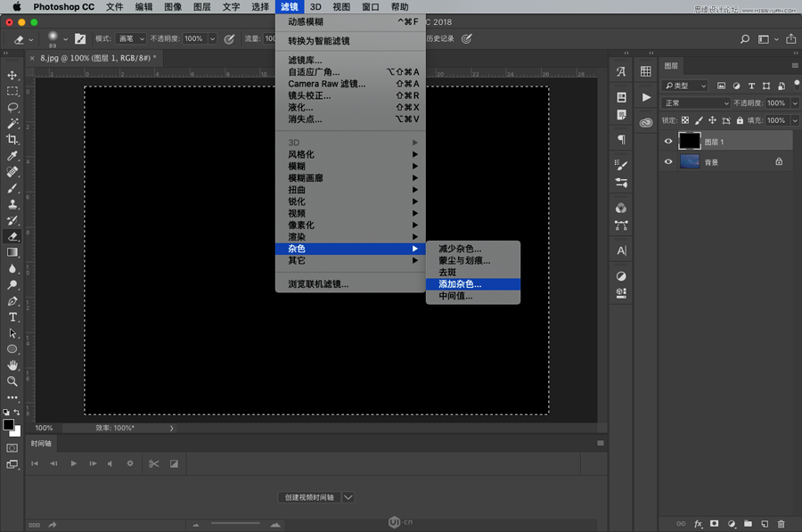Select the Clone Stamp tool
Screen dimensions: 802x532
click(12, 204)
